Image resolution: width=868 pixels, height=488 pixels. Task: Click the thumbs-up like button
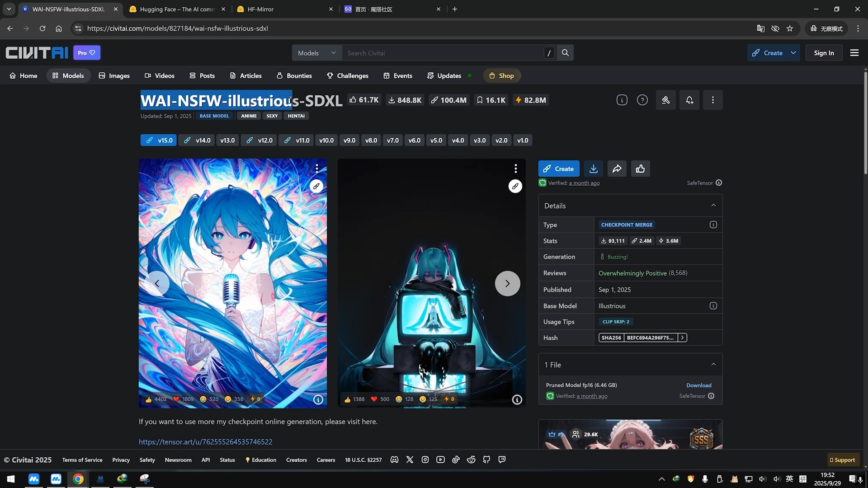(x=640, y=169)
